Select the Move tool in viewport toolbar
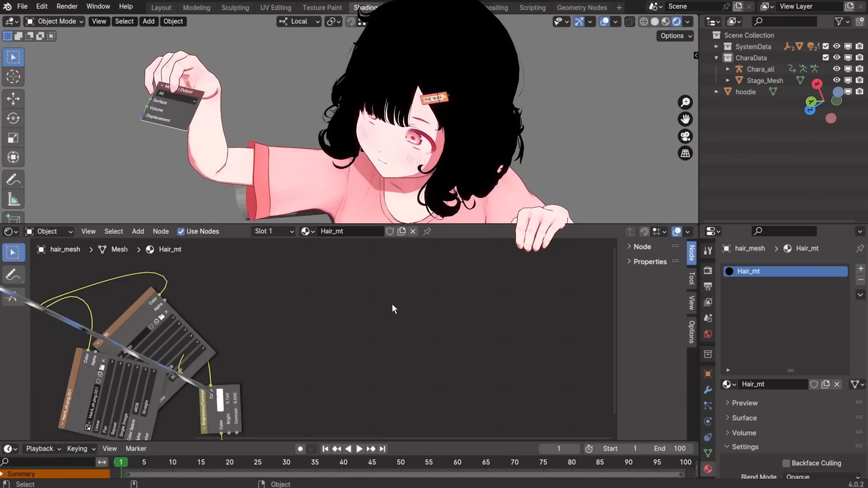 (13, 99)
